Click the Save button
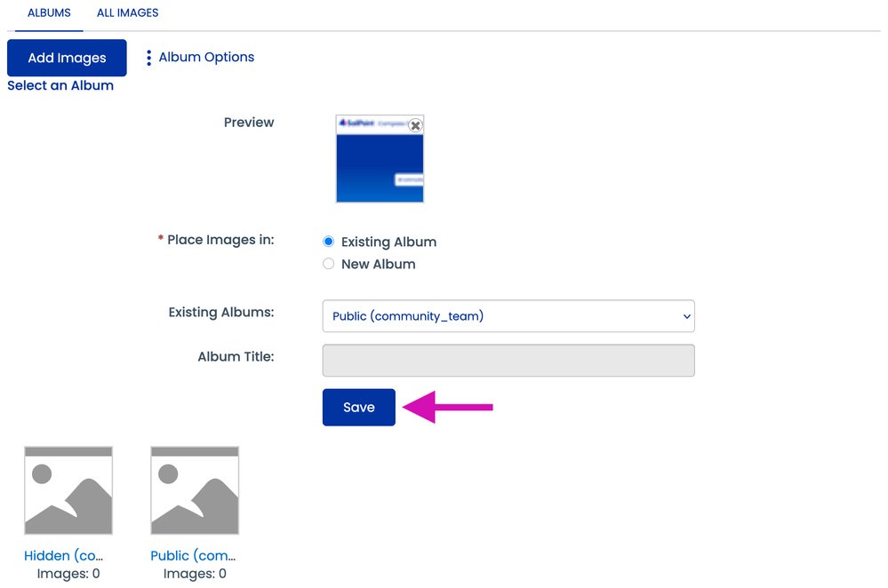Screen dimensions: 888x588 [358, 407]
